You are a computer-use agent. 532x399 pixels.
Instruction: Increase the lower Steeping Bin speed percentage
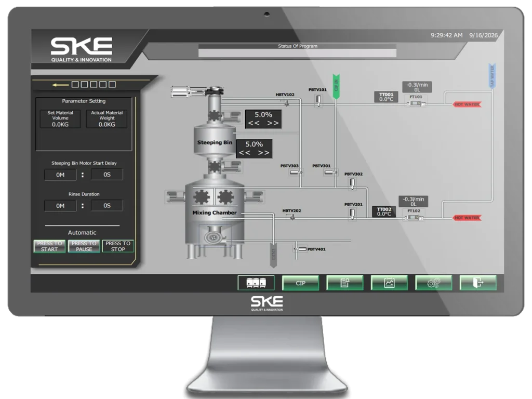click(x=263, y=153)
